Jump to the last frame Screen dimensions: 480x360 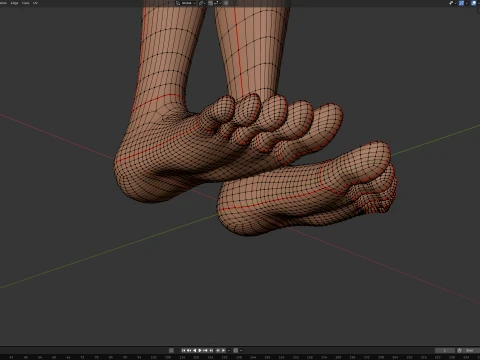coord(211,350)
